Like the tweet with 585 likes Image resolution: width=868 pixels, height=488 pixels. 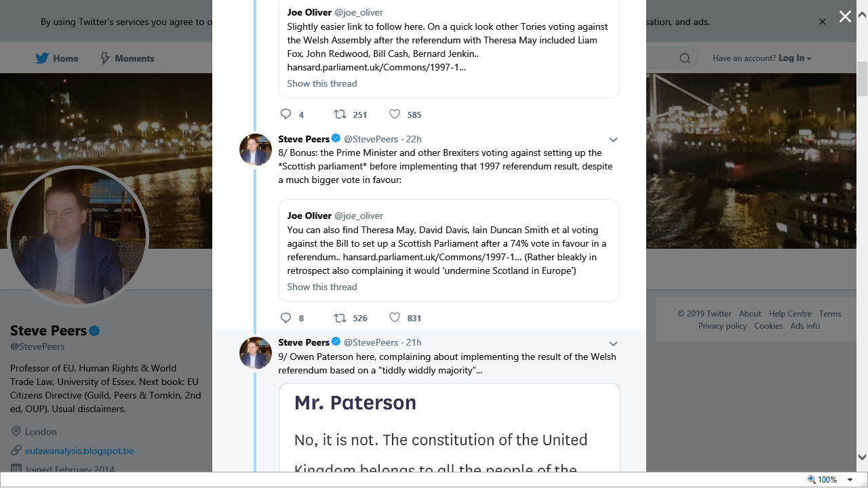click(395, 115)
